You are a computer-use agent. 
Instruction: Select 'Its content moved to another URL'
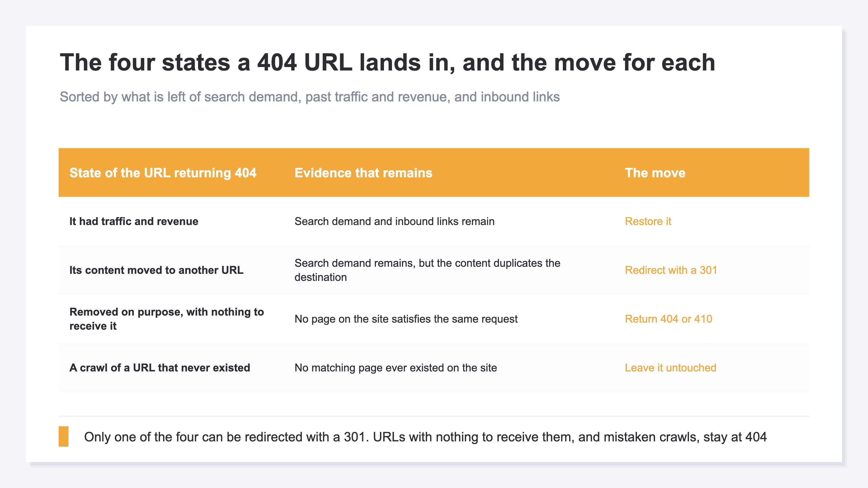tap(156, 270)
